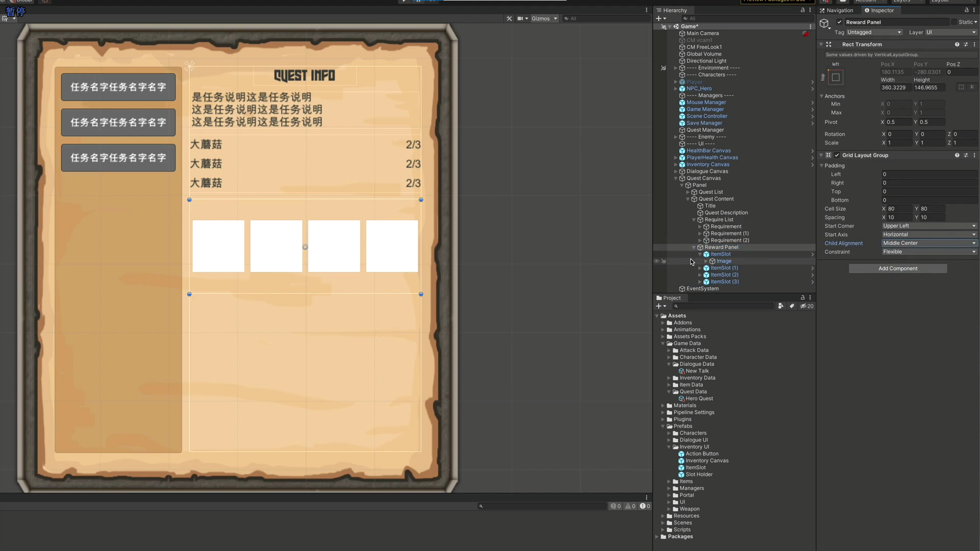Toggle Reward Panel active checkbox
This screenshot has height=551, width=980.
(x=839, y=22)
